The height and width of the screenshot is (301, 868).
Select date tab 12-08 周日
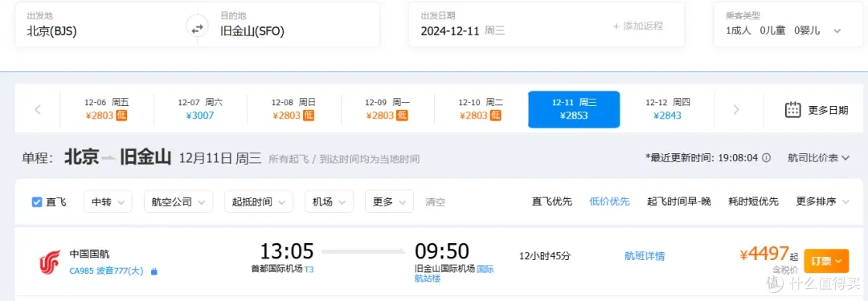(293, 109)
